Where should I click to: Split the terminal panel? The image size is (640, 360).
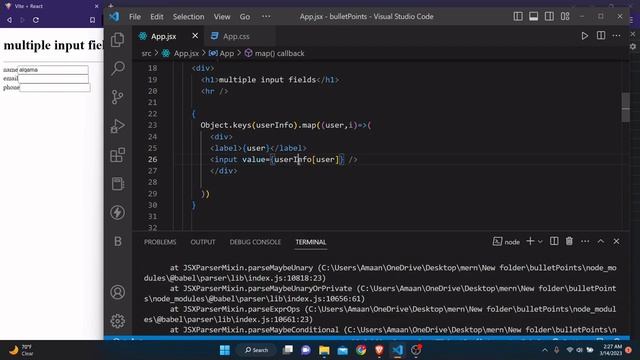[x=554, y=242]
